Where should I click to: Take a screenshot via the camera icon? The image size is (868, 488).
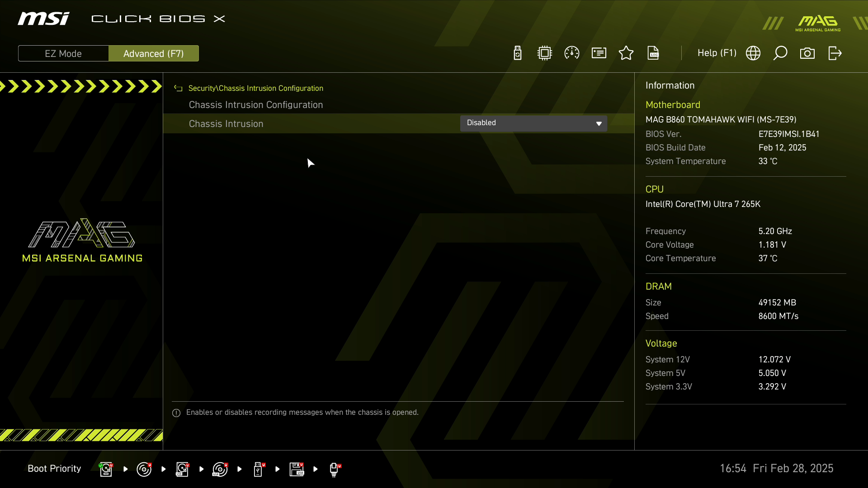[x=807, y=53]
